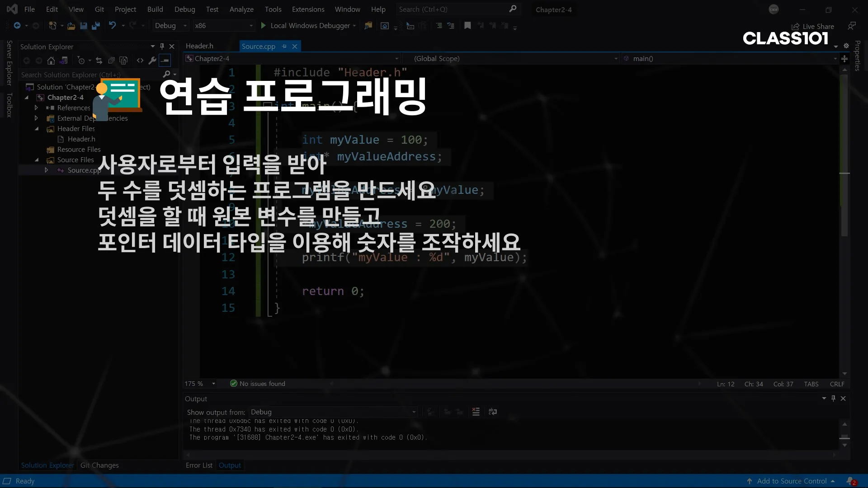Click the bookmark toolbar icon
Image resolution: width=868 pixels, height=488 pixels.
(467, 26)
